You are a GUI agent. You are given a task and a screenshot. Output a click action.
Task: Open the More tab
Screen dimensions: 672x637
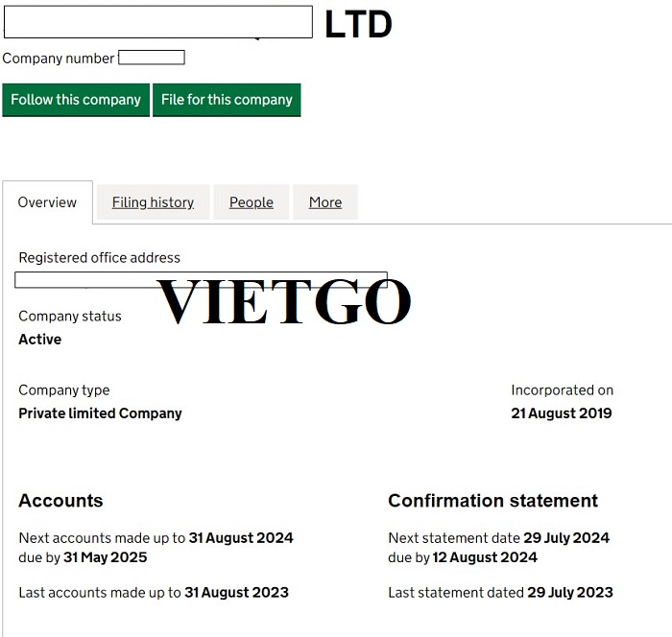point(325,202)
